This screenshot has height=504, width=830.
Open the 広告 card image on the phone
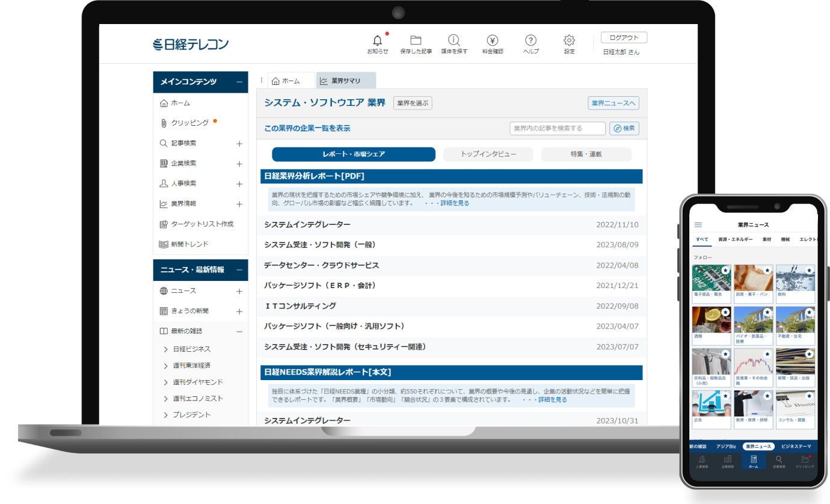pos(712,404)
